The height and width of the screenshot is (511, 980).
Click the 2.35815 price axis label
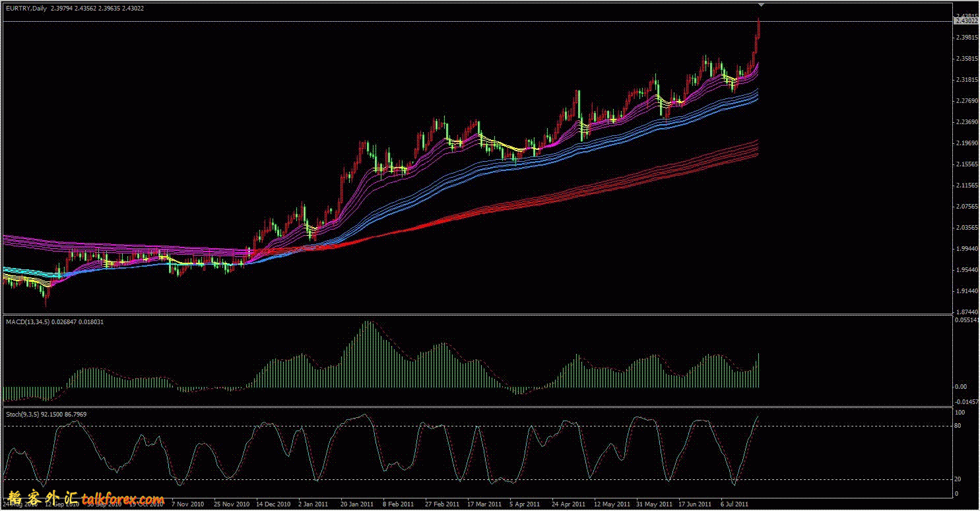point(966,59)
